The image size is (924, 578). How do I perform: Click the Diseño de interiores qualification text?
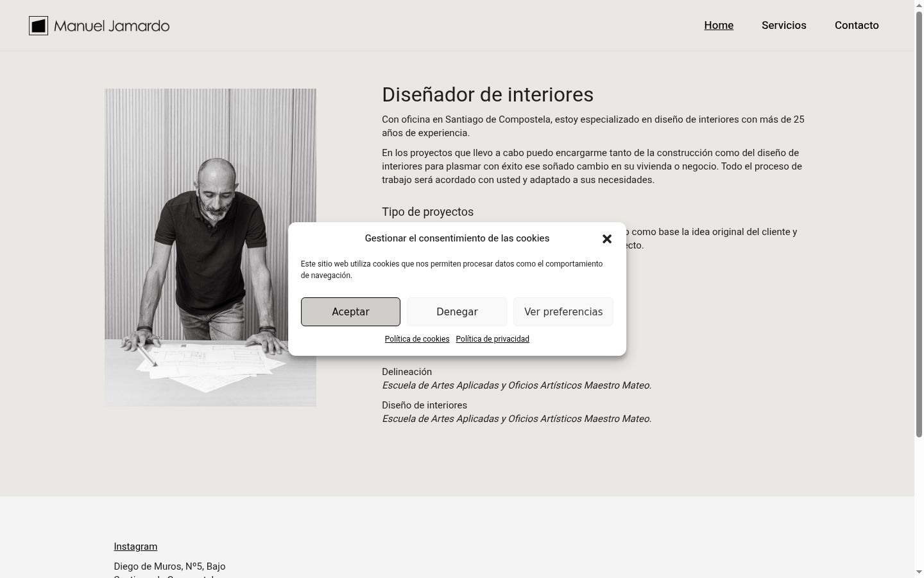(424, 405)
